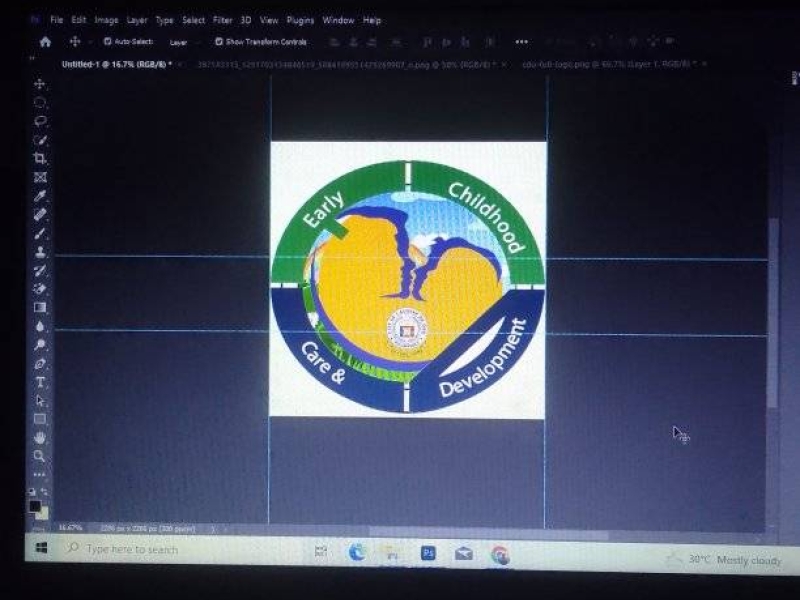Open the Windows Start button
Viewport: 800px width, 600px height.
(x=42, y=549)
